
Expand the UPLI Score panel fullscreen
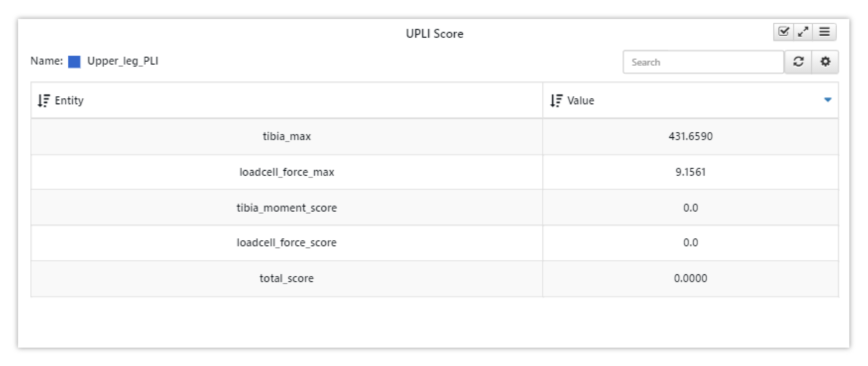803,32
